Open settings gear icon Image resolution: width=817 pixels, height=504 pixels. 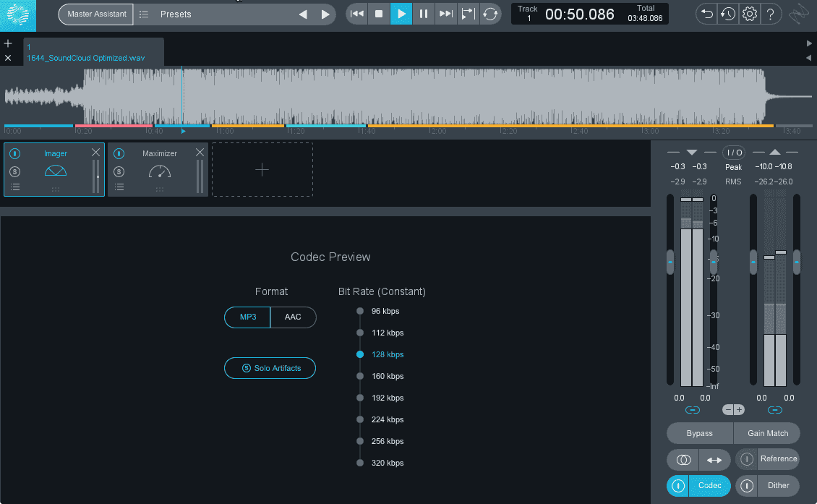coord(749,14)
